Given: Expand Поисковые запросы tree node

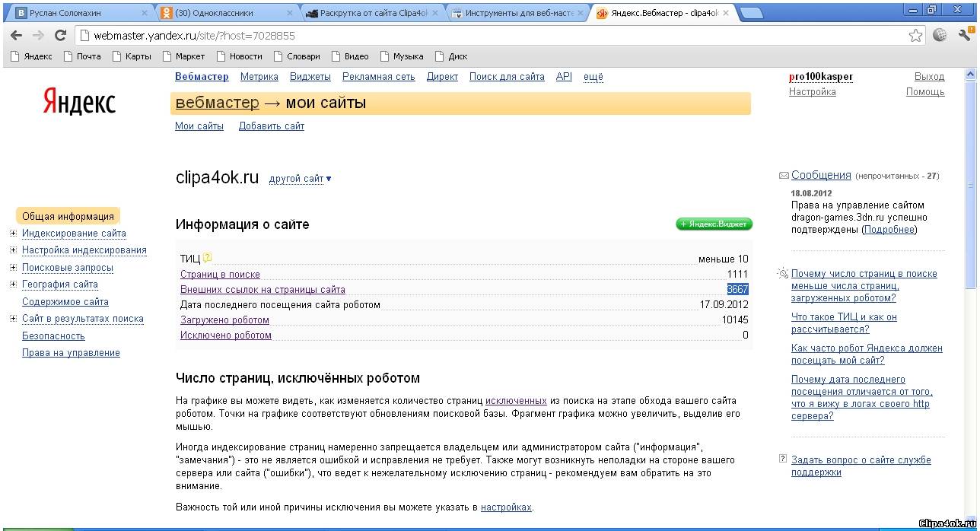Looking at the screenshot, I should pyautogui.click(x=14, y=268).
